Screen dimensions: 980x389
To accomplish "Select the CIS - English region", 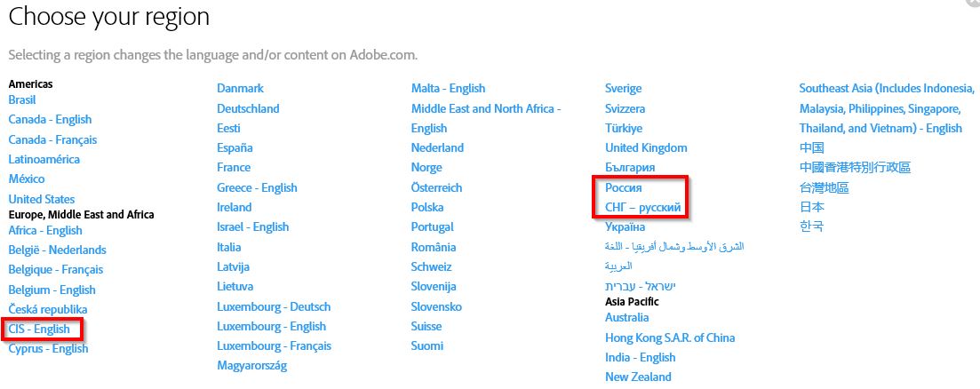I will (39, 329).
